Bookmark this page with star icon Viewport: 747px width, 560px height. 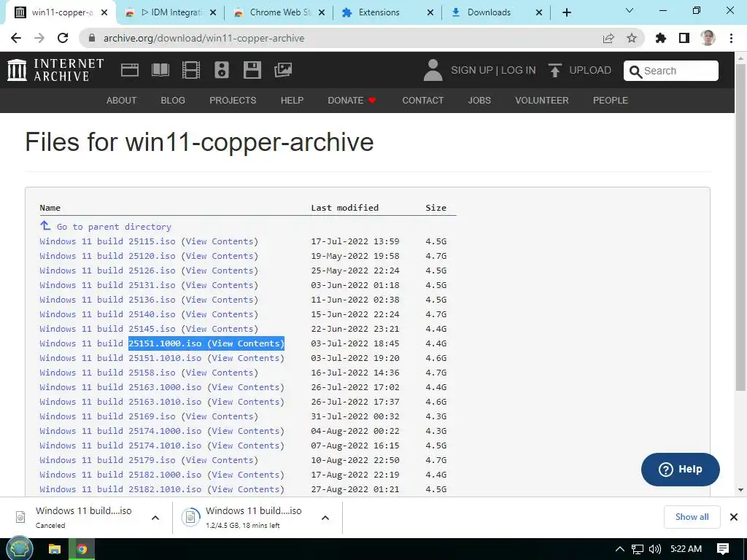coord(632,38)
